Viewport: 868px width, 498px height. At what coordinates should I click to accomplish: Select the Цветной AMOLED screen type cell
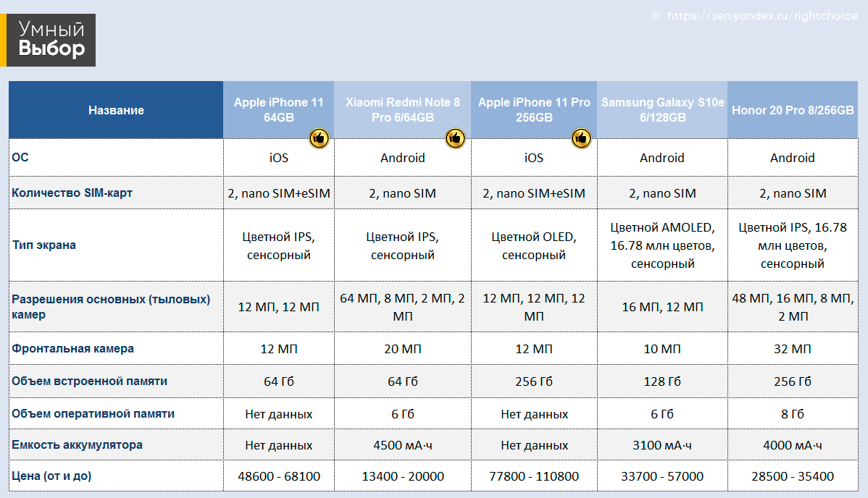click(663, 245)
